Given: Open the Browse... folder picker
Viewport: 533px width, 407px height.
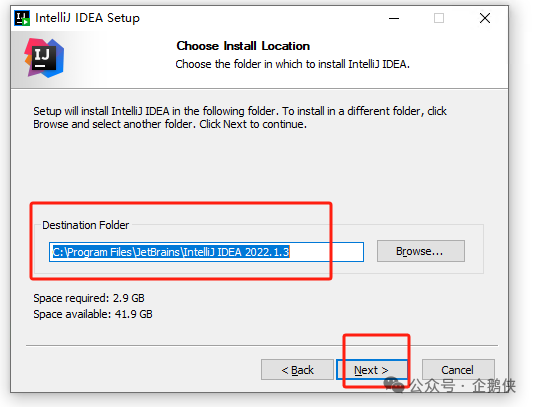Looking at the screenshot, I should (421, 251).
